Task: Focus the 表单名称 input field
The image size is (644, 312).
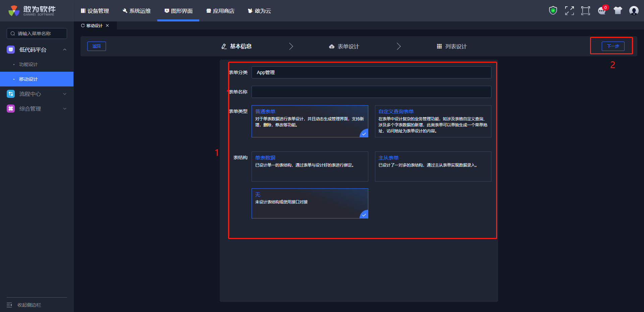Action: coord(371,92)
